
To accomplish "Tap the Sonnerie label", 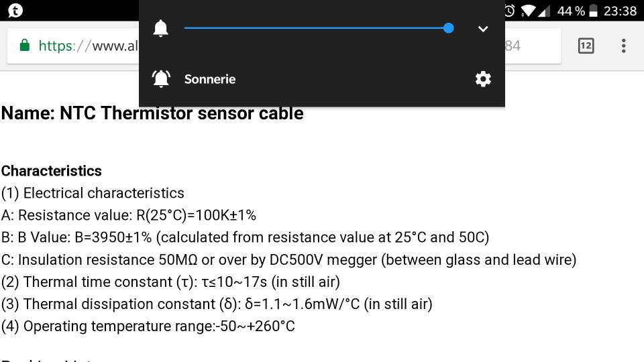I will click(x=210, y=79).
